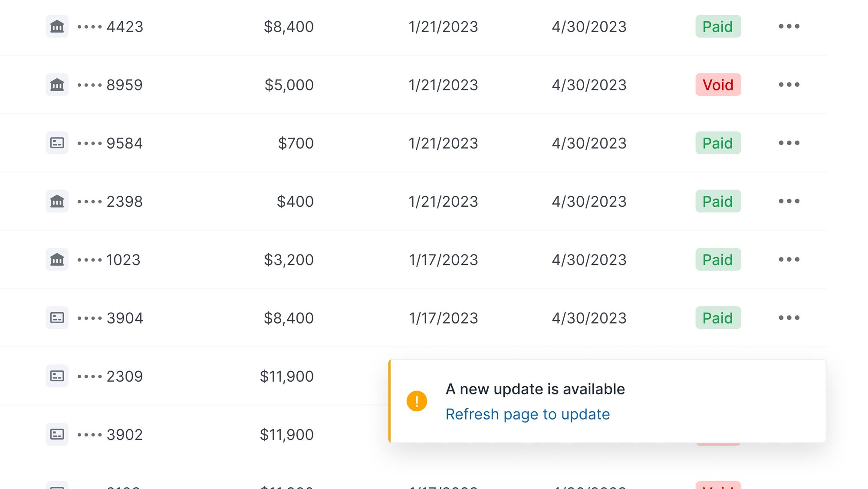Click the Paid status badge for account 4423
Image resolution: width=868 pixels, height=489 pixels.
pyautogui.click(x=718, y=26)
